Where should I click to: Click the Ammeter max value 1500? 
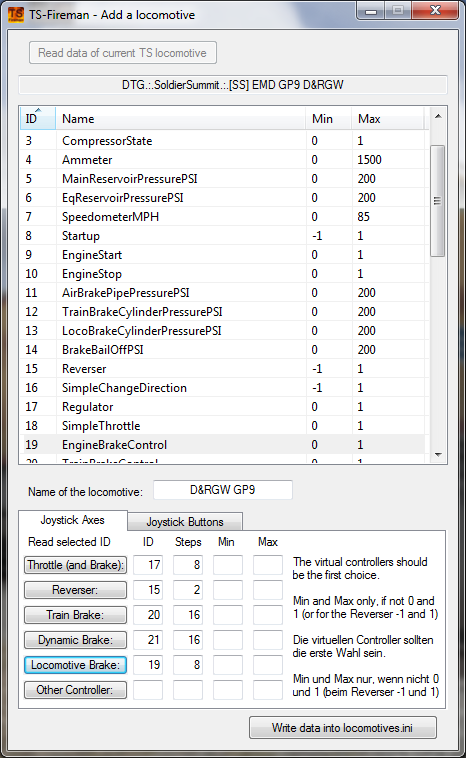[x=369, y=160]
